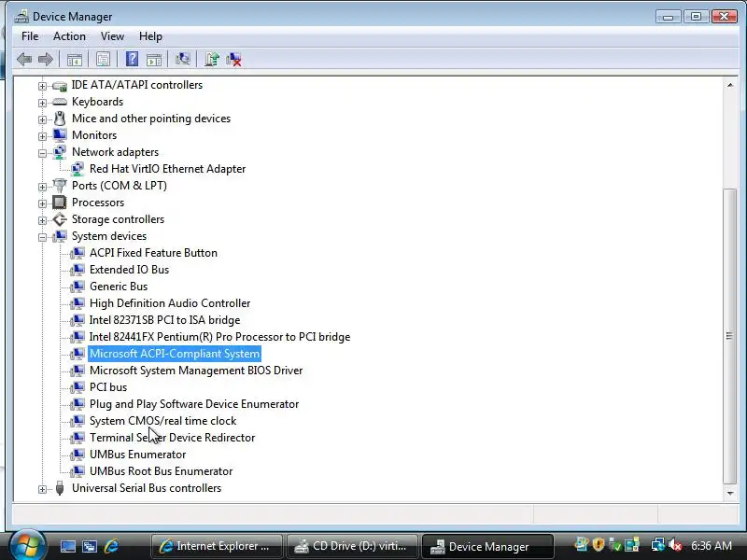
Task: Select ACPI Fixed Feature Button
Action: 153,253
